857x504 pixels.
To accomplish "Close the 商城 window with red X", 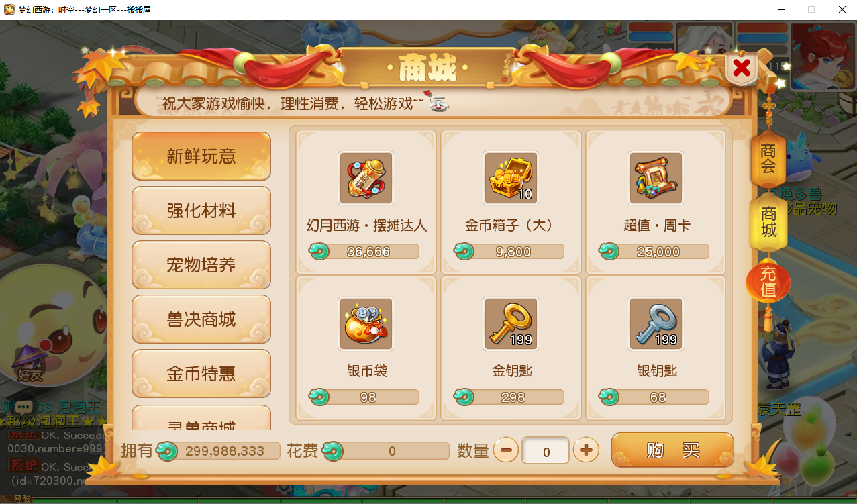I will coord(742,68).
